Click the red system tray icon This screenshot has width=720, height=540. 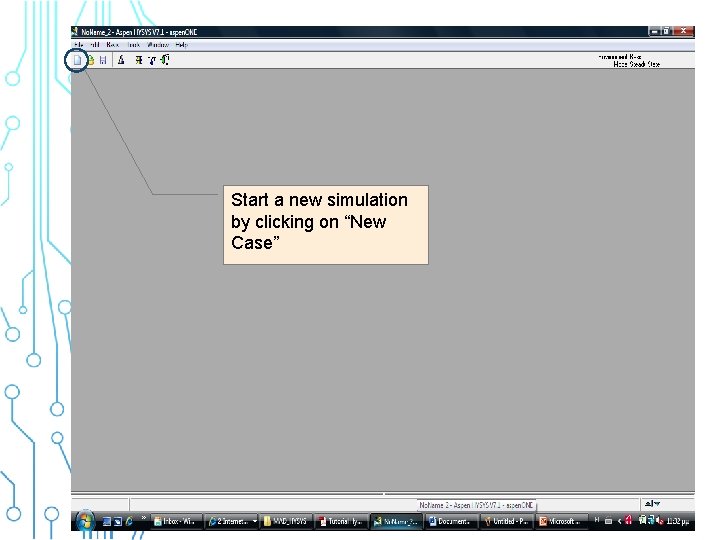(629, 520)
